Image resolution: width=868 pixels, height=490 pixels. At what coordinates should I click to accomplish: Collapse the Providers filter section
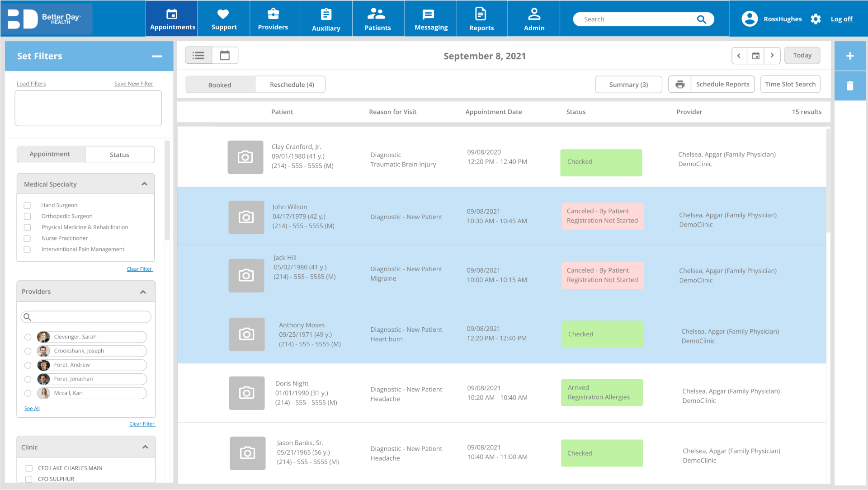pyautogui.click(x=143, y=292)
